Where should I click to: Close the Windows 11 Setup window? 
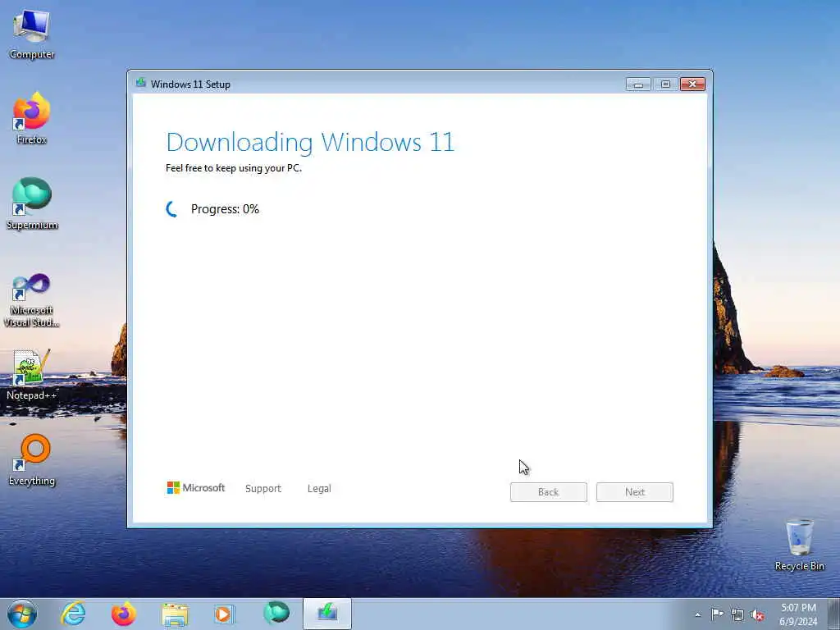click(692, 84)
